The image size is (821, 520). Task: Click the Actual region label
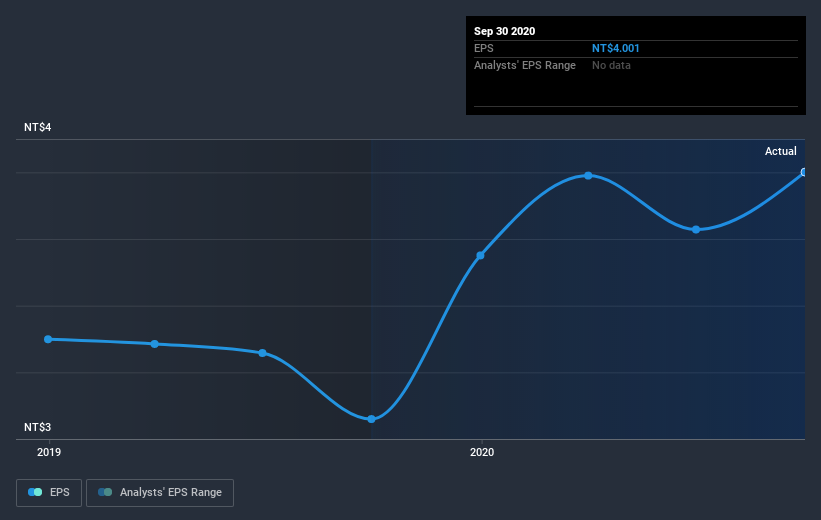[x=781, y=151]
